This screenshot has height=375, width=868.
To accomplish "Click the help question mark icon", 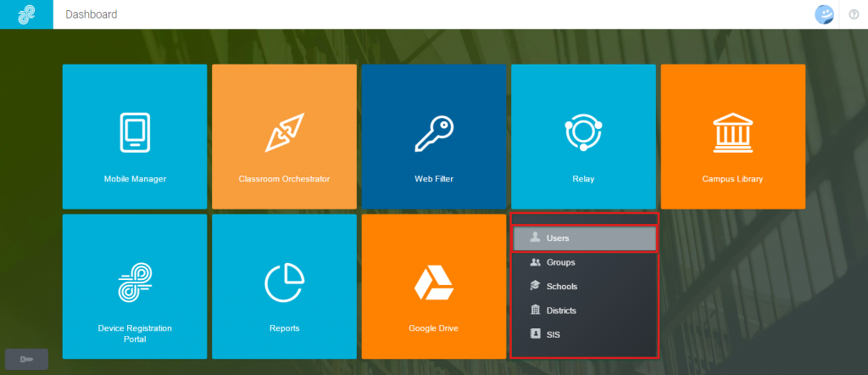I will point(854,14).
